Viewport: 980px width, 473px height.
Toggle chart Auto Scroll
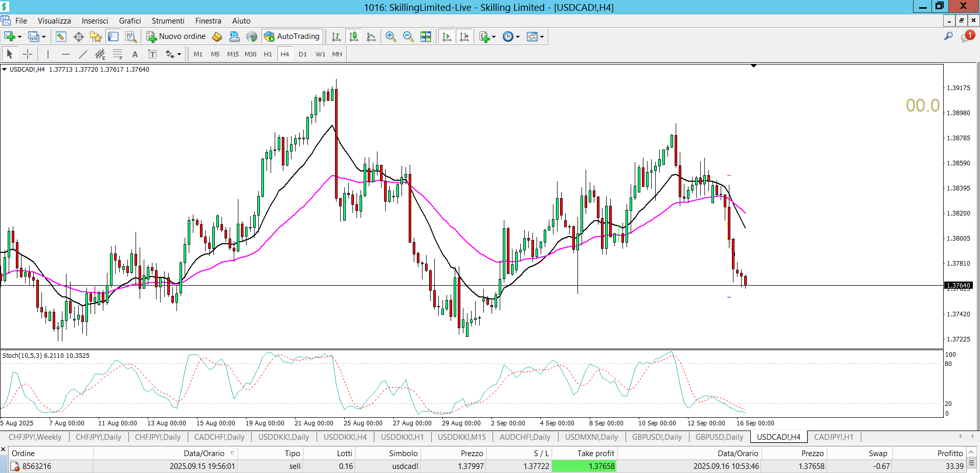(x=447, y=36)
